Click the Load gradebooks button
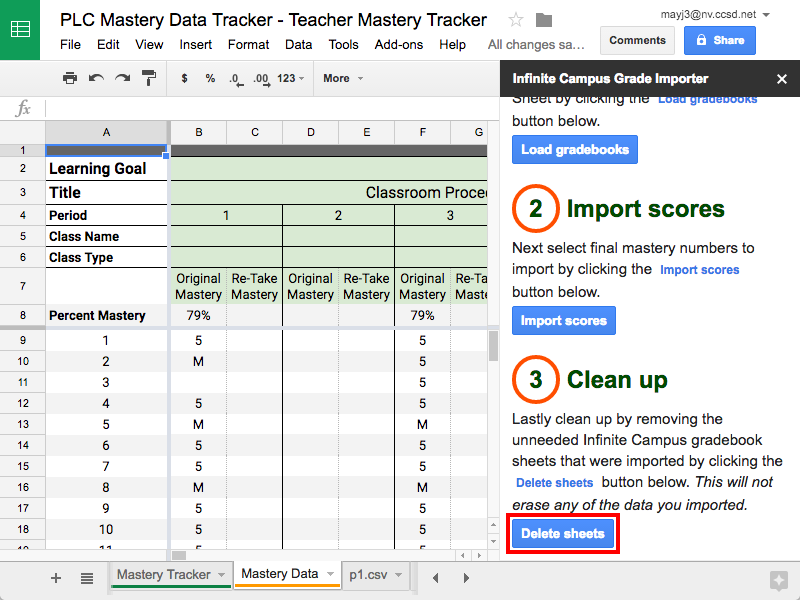The height and width of the screenshot is (600, 800). pyautogui.click(x=574, y=149)
